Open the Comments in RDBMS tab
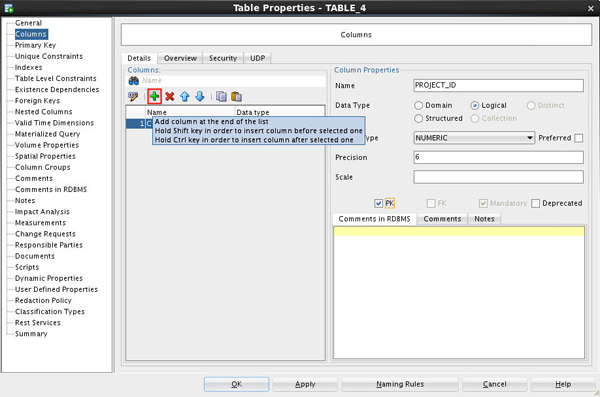The height and width of the screenshot is (397, 600). pyautogui.click(x=374, y=219)
